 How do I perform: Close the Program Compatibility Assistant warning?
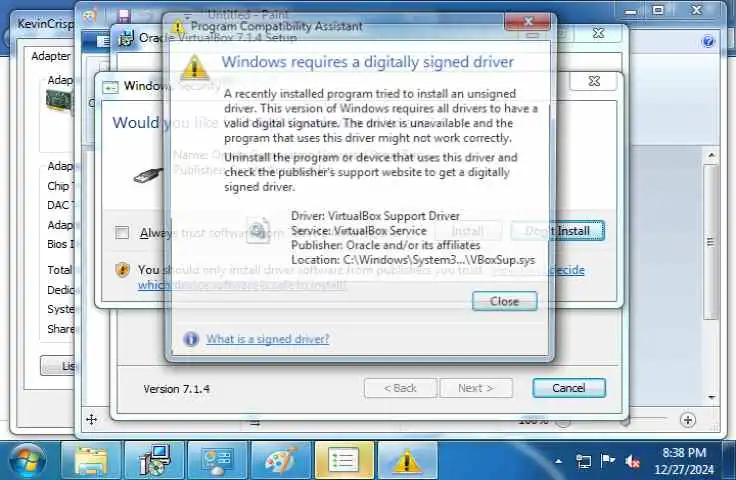click(505, 301)
